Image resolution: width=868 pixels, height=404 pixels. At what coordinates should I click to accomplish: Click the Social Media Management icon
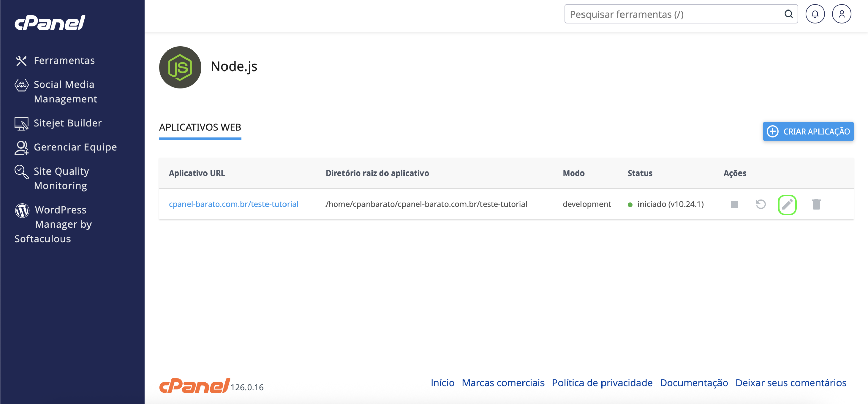pos(21,85)
